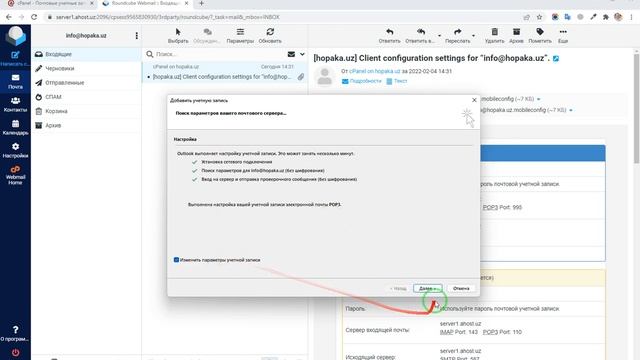Open message in new window icon
This screenshot has width=640, height=360.
click(556, 59)
